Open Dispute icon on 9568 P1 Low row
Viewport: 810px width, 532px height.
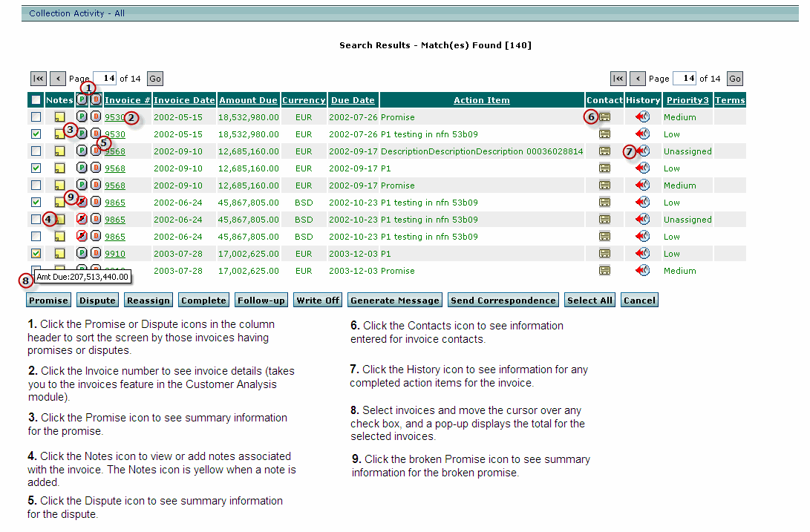pyautogui.click(x=96, y=168)
